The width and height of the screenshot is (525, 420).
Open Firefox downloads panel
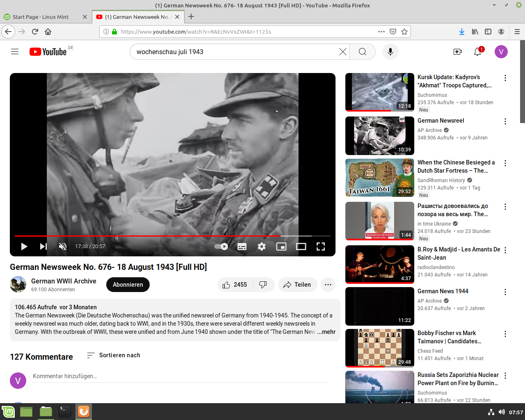[x=462, y=32]
